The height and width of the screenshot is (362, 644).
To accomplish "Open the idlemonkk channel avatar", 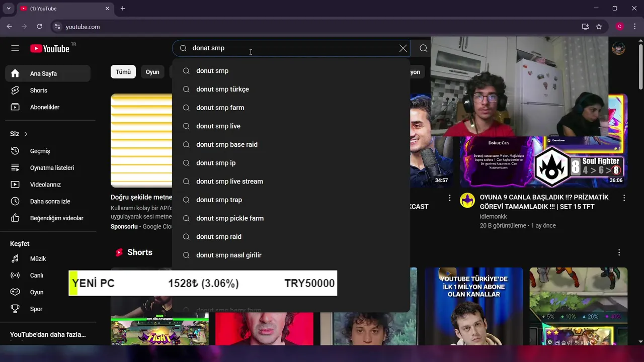I will [467, 201].
